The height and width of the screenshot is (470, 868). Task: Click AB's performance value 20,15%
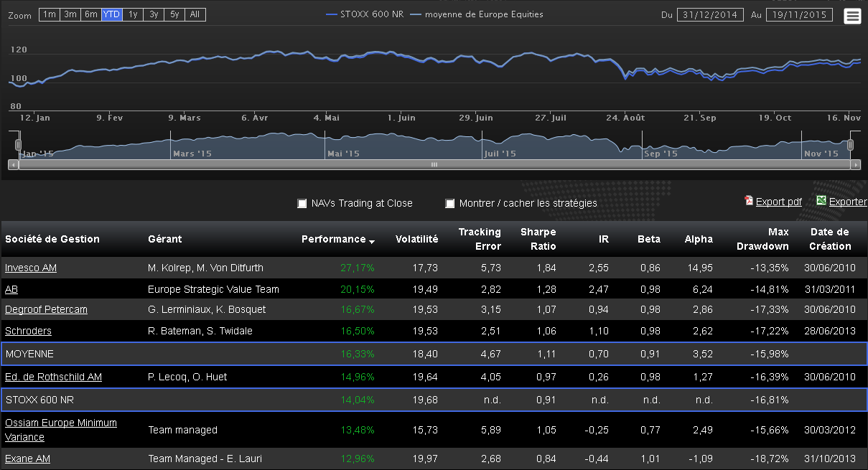(x=358, y=289)
